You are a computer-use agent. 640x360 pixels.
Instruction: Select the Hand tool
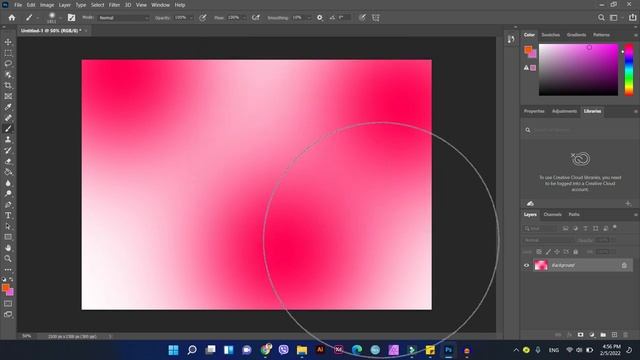point(8,248)
